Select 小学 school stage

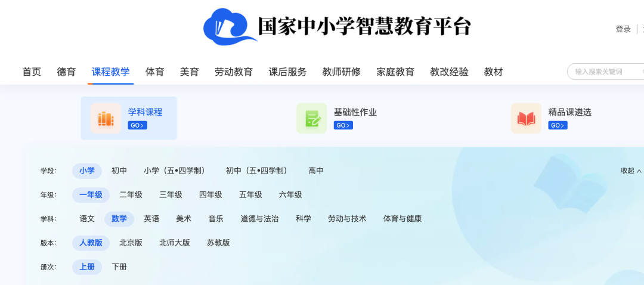tap(87, 171)
